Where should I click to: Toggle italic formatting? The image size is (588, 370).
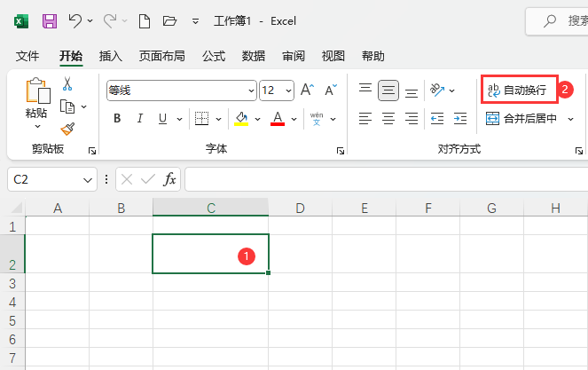tap(140, 119)
